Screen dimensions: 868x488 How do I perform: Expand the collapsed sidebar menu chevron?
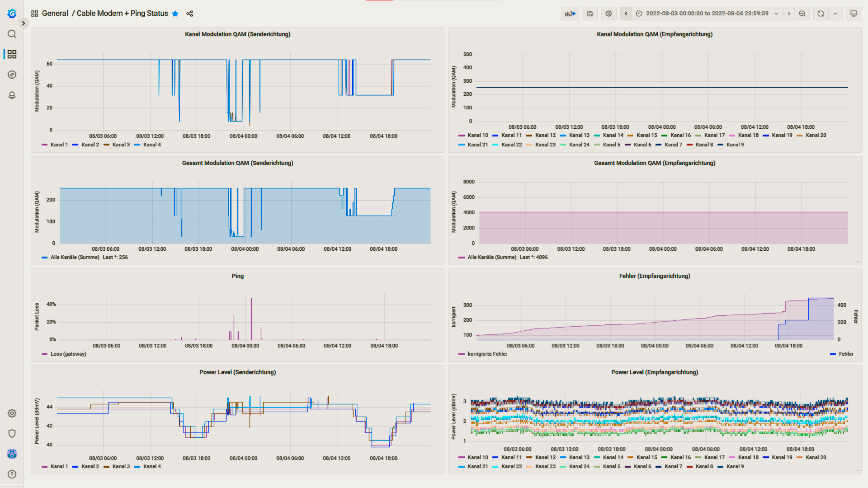pyautogui.click(x=23, y=23)
